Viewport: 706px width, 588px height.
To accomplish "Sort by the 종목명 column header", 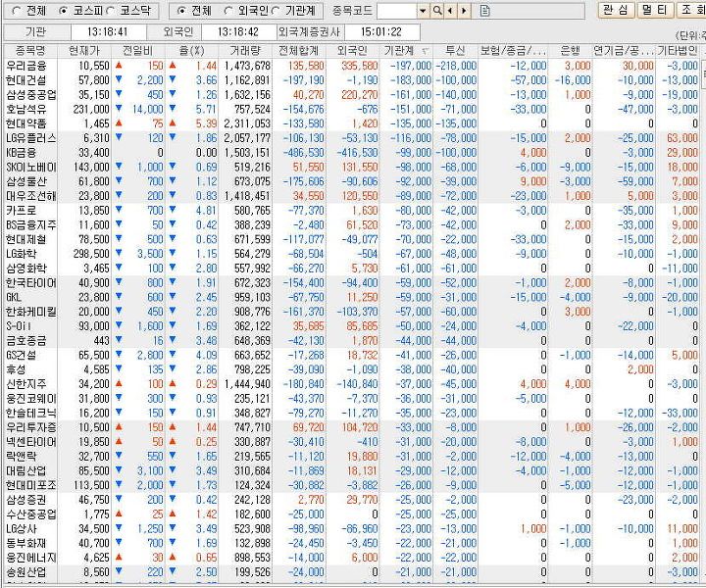I will pyautogui.click(x=30, y=51).
